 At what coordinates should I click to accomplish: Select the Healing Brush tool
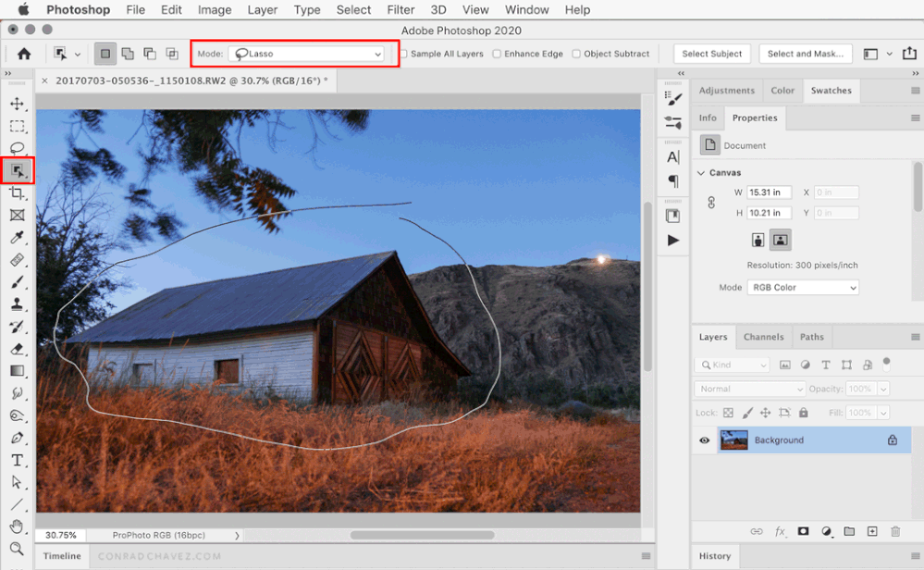point(17,259)
